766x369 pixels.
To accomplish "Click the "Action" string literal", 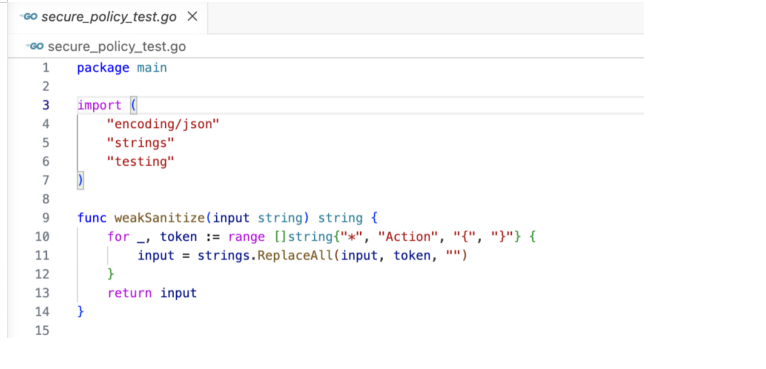I will pyautogui.click(x=409, y=237).
